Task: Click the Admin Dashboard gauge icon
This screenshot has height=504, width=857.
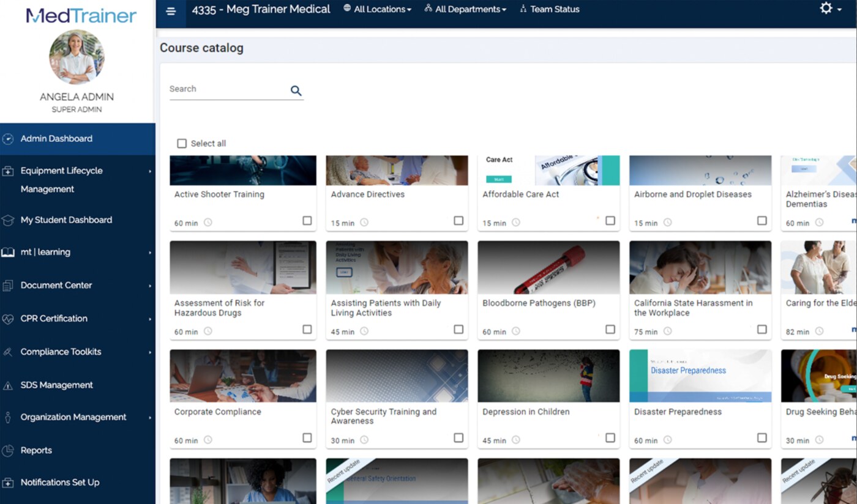Action: point(8,139)
